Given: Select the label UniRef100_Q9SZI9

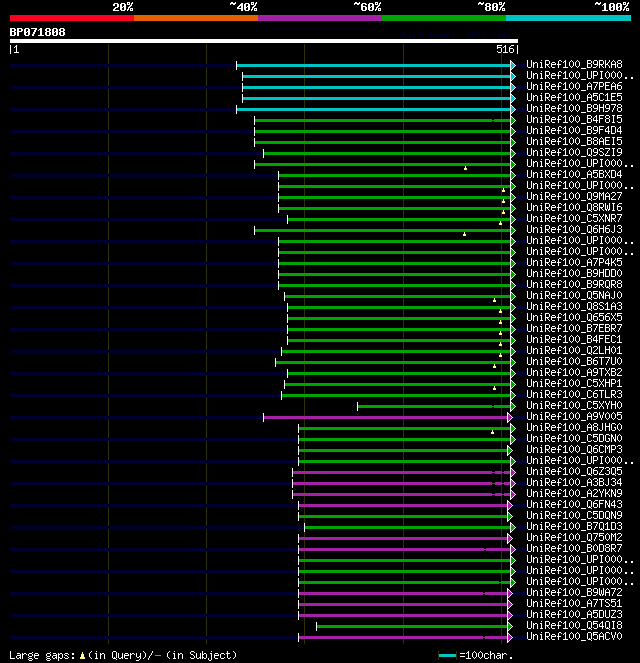Looking at the screenshot, I should click(x=574, y=152).
